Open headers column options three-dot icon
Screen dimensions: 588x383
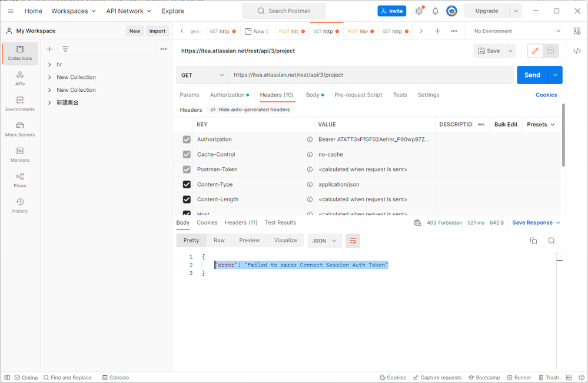point(481,124)
